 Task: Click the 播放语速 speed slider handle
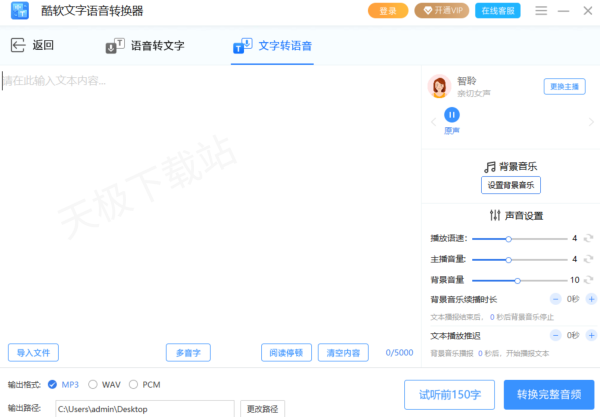coord(509,239)
